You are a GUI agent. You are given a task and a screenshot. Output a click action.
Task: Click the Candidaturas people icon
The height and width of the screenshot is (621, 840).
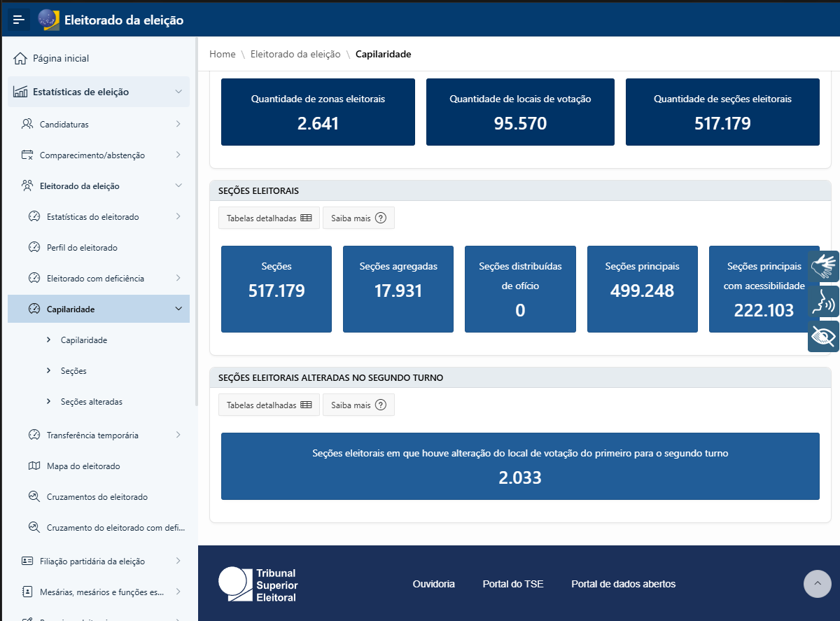27,124
